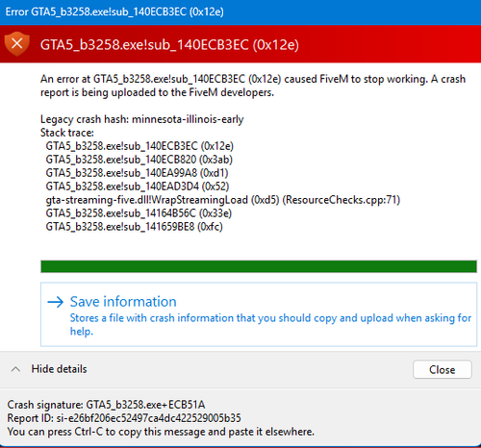Viewport: 481px width, 448px height.
Task: Click the 'Stores a file with crash information' description
Action: click(270, 324)
